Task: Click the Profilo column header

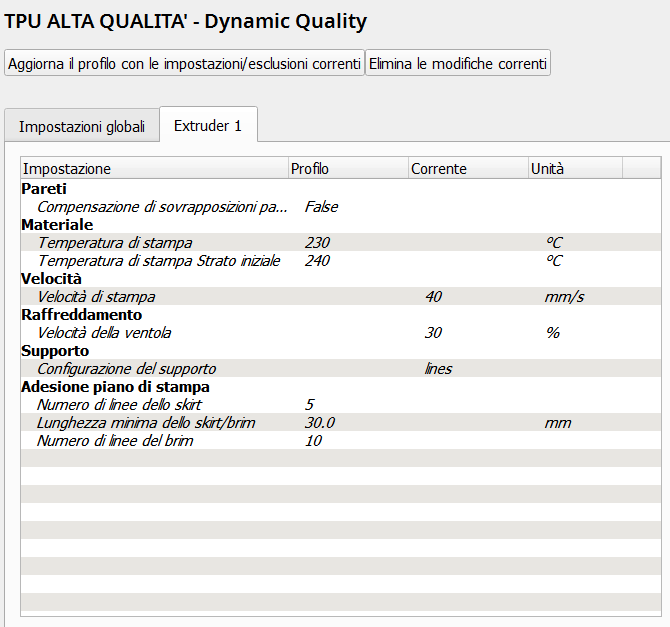Action: pos(348,168)
